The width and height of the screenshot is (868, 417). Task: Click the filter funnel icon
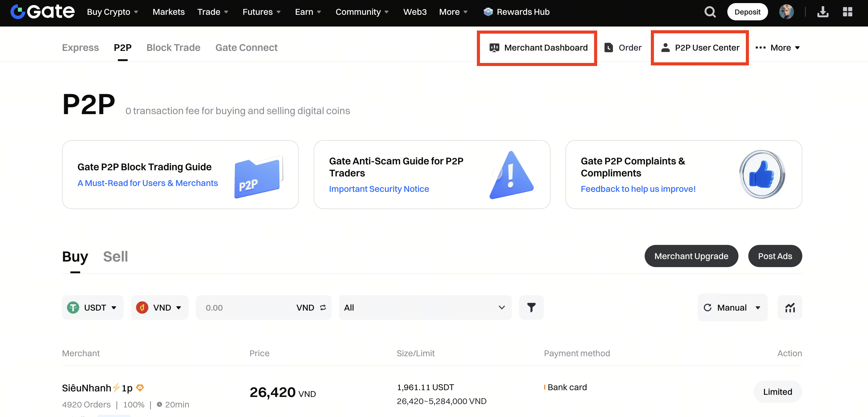[x=531, y=308]
